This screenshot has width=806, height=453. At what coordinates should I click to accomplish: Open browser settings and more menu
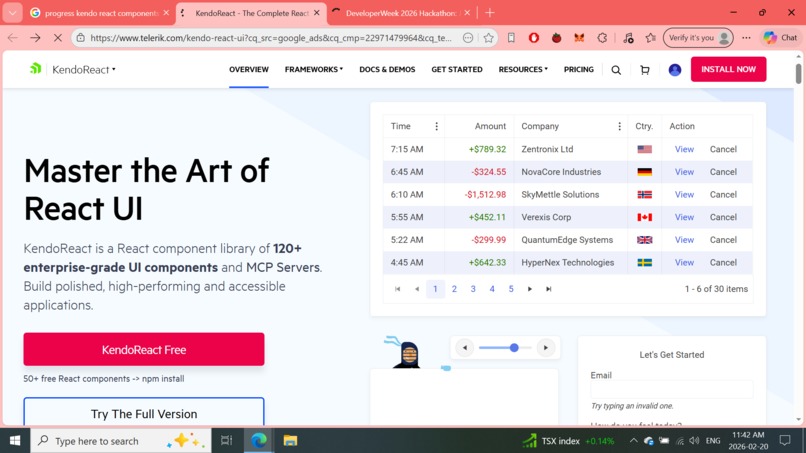(746, 38)
